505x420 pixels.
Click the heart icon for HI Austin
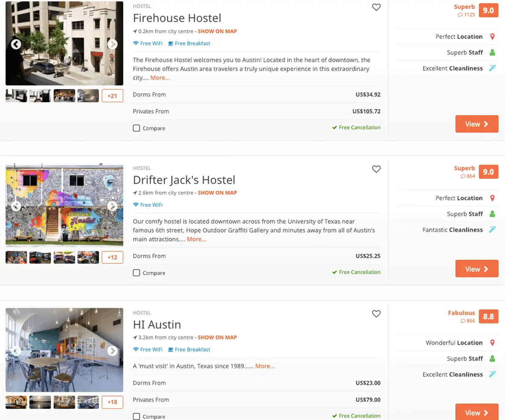376,314
